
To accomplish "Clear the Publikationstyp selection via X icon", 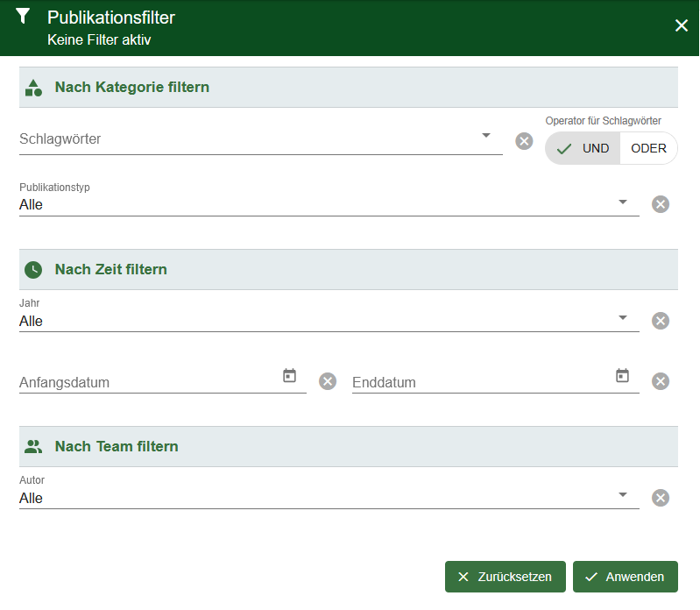I will (x=661, y=204).
